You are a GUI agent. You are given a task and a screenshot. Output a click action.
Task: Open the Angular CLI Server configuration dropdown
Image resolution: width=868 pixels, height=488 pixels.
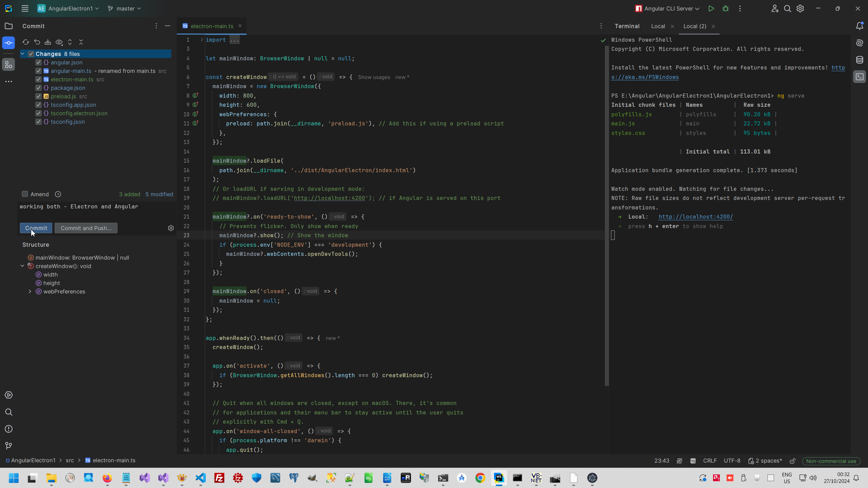667,8
